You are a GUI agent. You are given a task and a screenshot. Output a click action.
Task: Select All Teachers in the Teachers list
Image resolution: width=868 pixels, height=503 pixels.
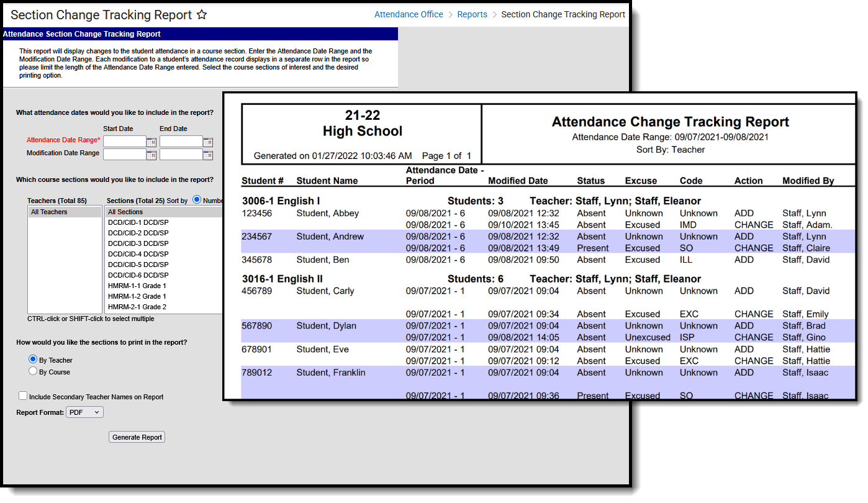coord(65,212)
